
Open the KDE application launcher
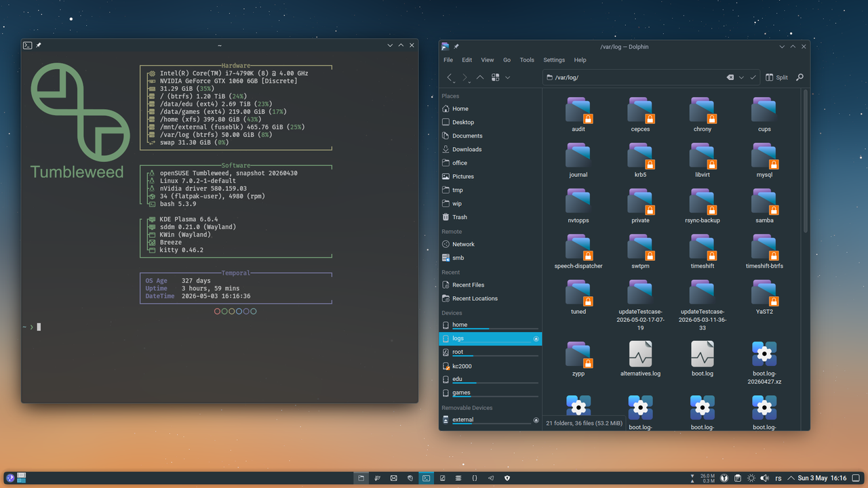[x=11, y=478]
